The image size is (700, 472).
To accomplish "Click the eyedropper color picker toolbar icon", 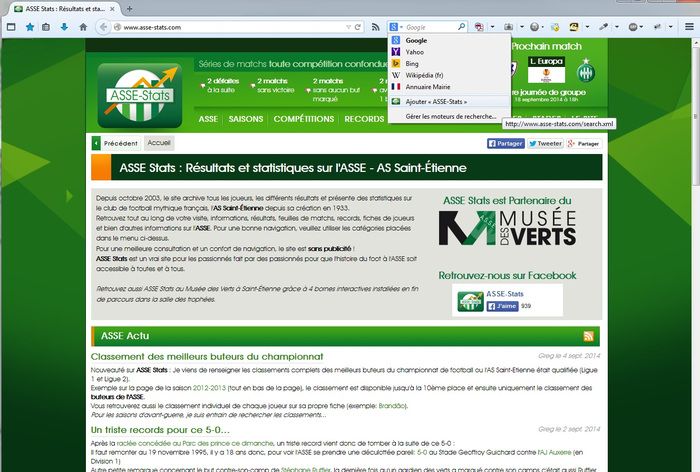I will pyautogui.click(x=603, y=27).
